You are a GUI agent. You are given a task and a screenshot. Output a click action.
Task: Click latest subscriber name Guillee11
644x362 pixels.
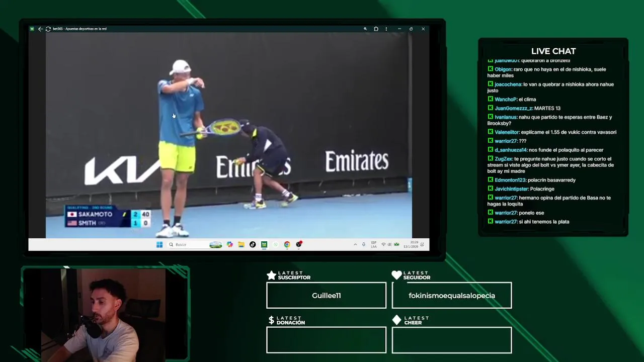tap(326, 296)
